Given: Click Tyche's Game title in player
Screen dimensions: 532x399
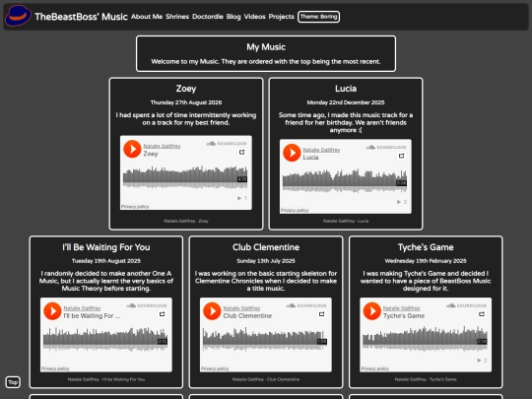Looking at the screenshot, I should [x=404, y=316].
